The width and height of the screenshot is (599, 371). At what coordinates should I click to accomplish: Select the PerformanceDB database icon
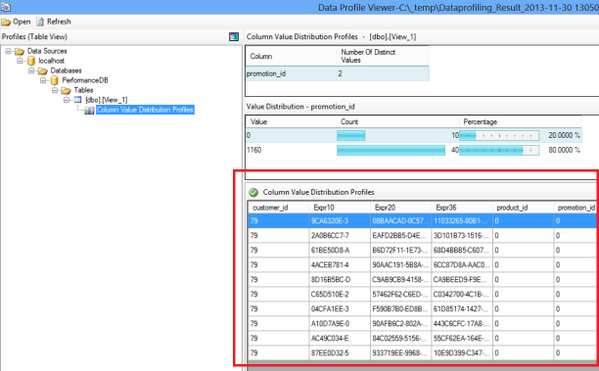[55, 81]
